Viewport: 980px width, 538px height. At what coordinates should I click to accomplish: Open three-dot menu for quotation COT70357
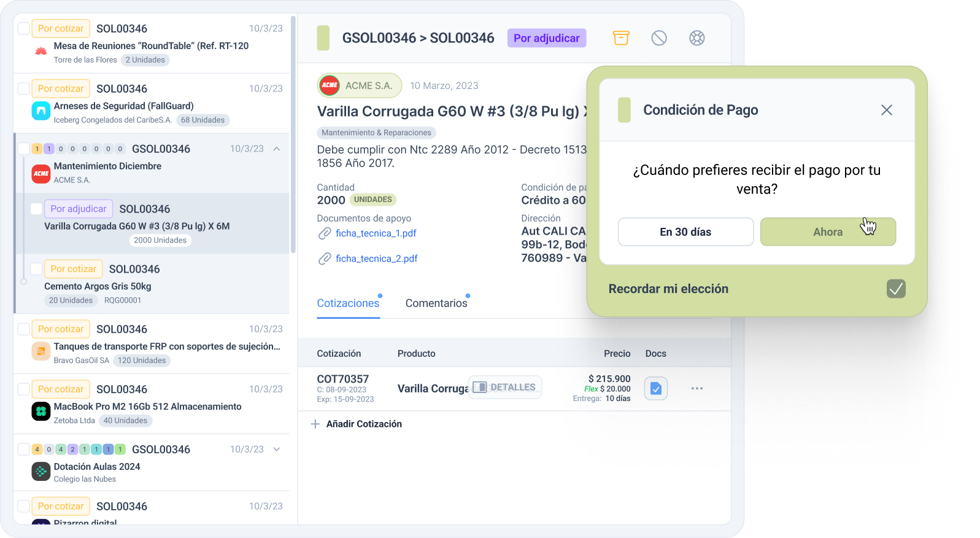point(696,389)
